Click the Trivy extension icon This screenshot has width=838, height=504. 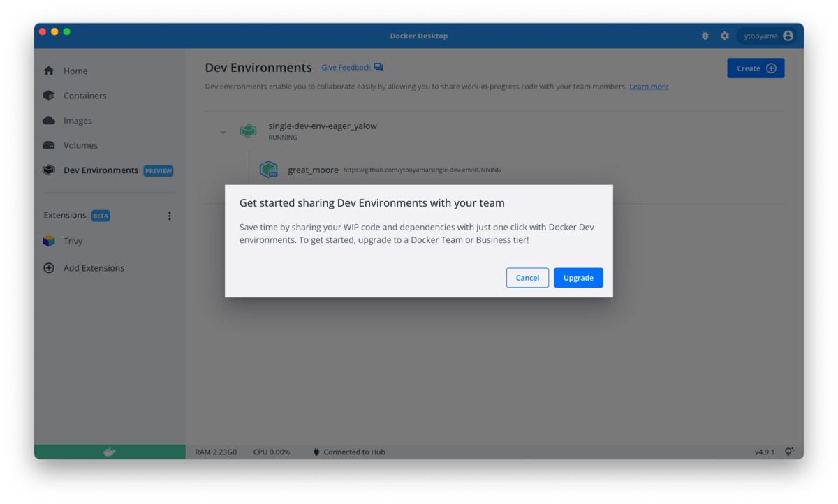point(49,241)
